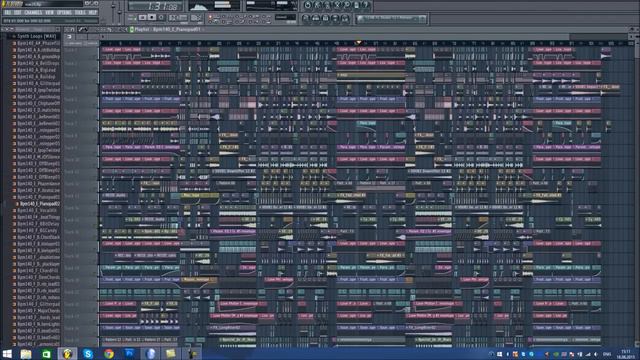This screenshot has height=360, width=640.
Task: Click the record button in transport panel
Action: (x=161, y=18)
